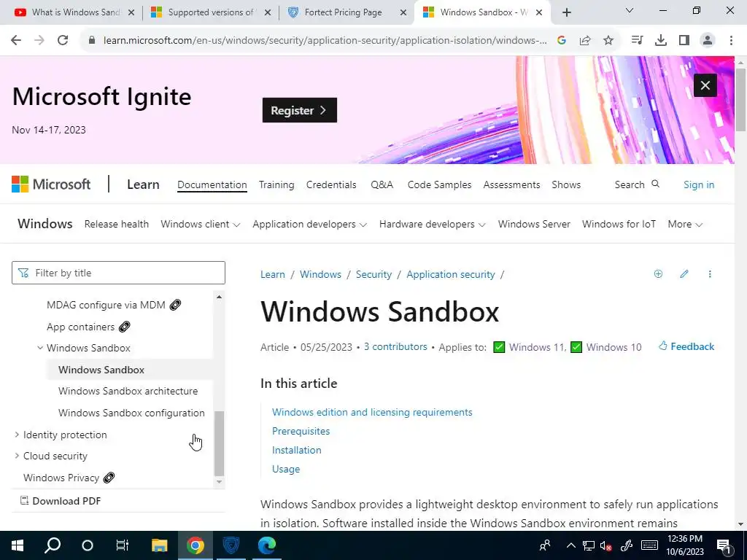Open 3 contributors link
This screenshot has height=560, width=747.
[x=395, y=346]
